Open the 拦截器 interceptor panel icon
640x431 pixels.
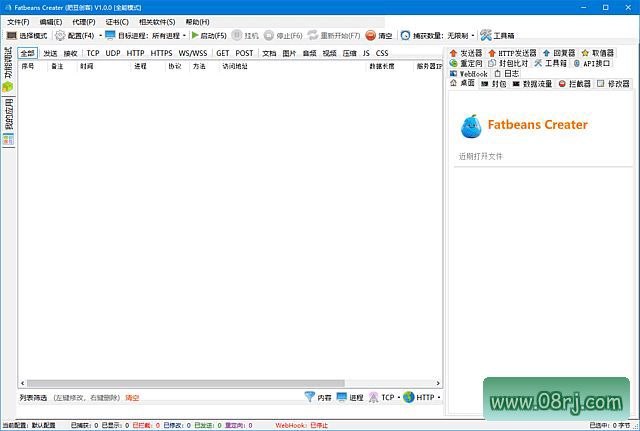coord(562,84)
